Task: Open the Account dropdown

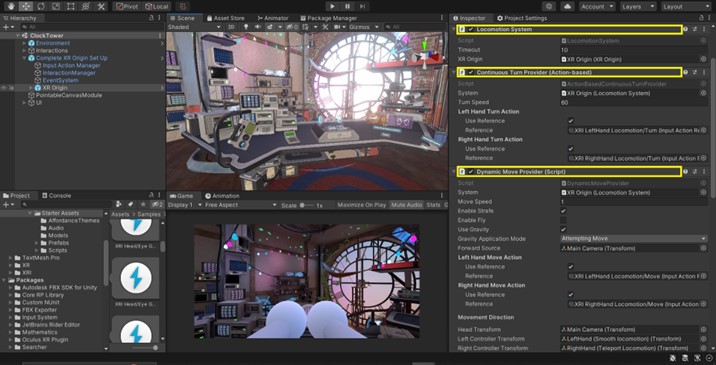Action: 598,6
